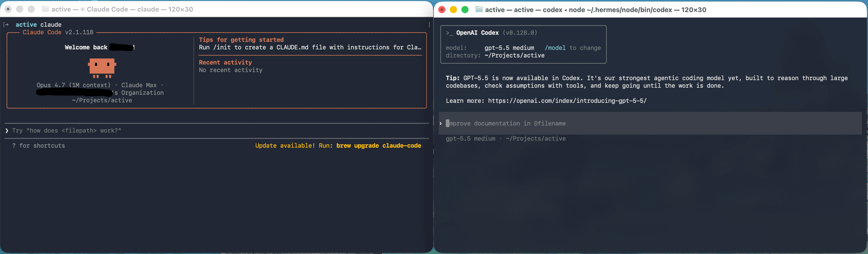Click the 'Recent activity' heading
This screenshot has height=254, width=868.
point(225,62)
